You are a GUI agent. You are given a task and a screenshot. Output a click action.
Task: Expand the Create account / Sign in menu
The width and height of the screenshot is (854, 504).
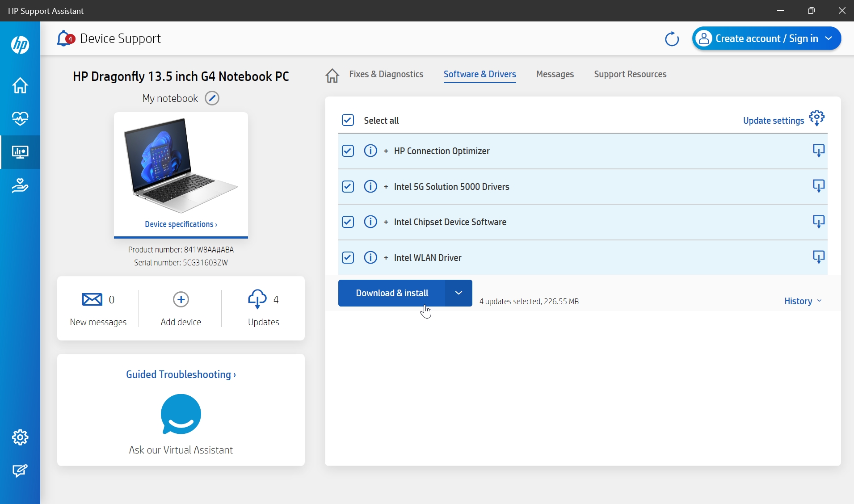pos(766,38)
